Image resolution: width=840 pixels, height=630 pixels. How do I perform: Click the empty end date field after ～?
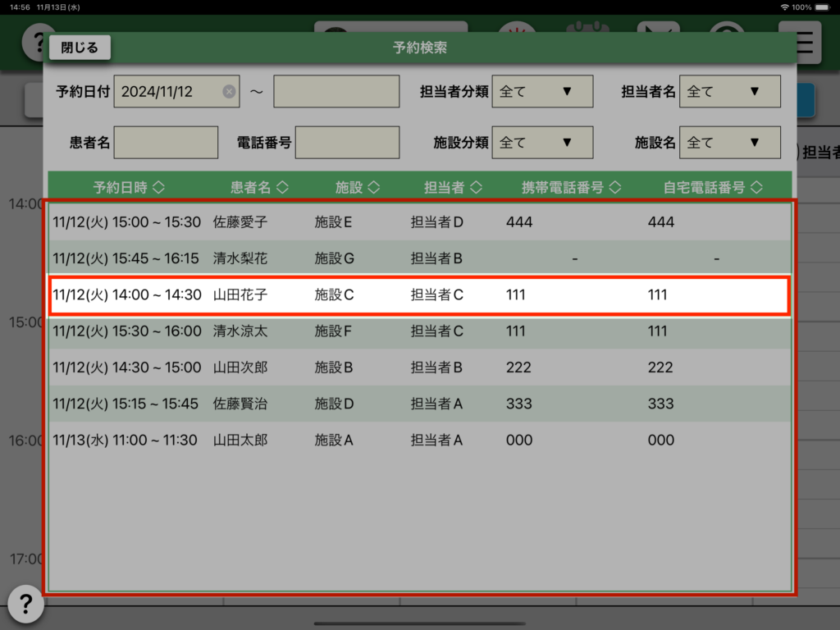[336, 92]
